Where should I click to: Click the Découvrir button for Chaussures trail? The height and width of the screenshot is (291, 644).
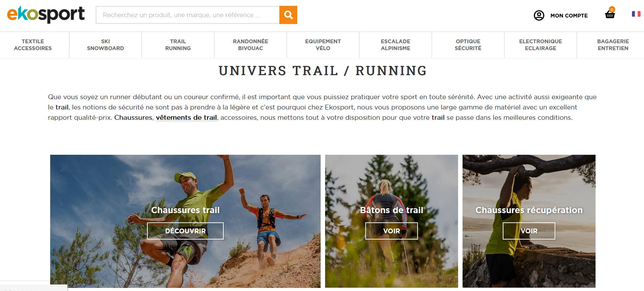(x=185, y=231)
